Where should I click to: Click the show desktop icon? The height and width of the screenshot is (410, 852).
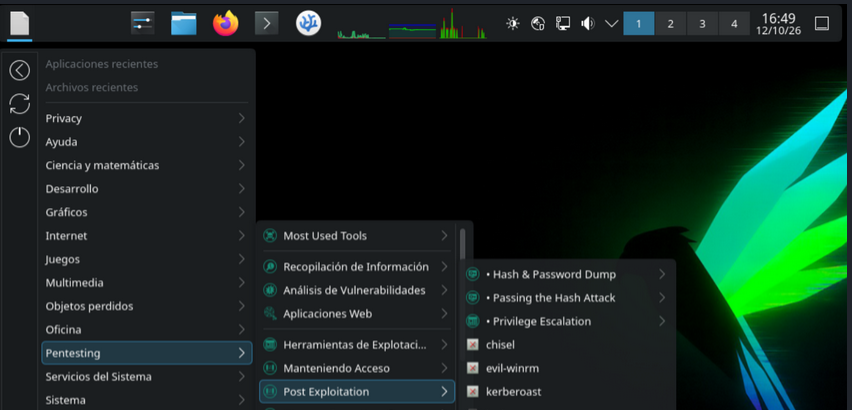pyautogui.click(x=822, y=23)
